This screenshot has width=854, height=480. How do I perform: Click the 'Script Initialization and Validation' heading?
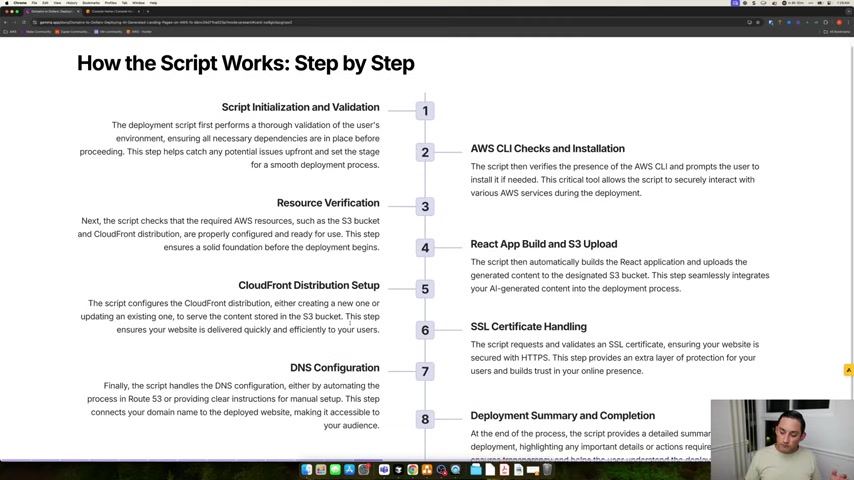pos(300,107)
